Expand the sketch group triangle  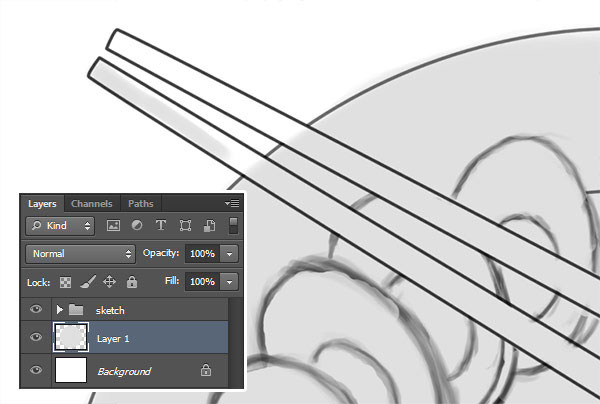pyautogui.click(x=59, y=310)
